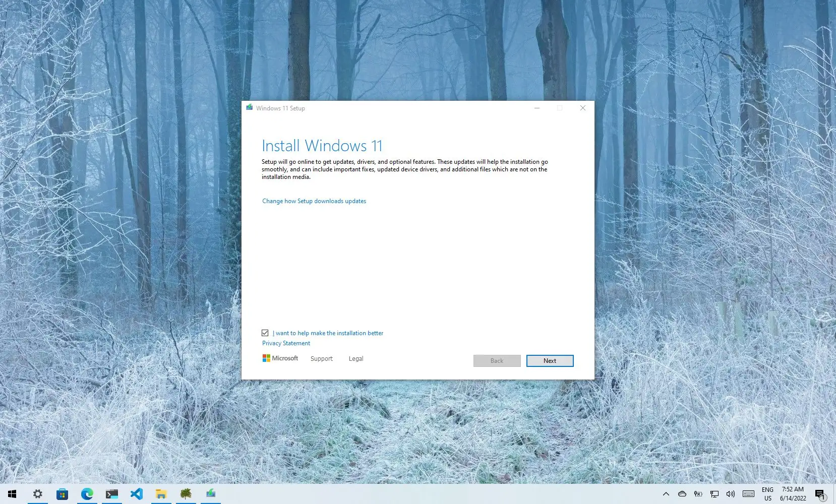
Task: Minimize the Windows 11 Setup window
Action: tap(537, 108)
